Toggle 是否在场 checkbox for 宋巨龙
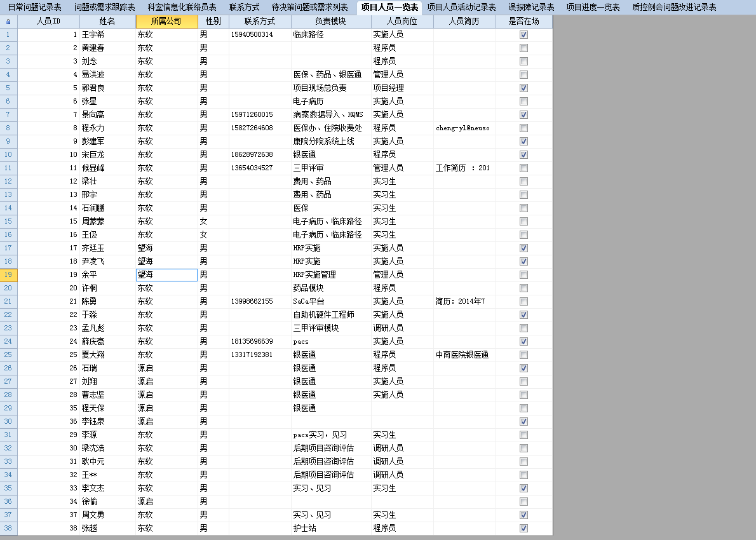Screen dimensions: 756x540 (x=523, y=155)
